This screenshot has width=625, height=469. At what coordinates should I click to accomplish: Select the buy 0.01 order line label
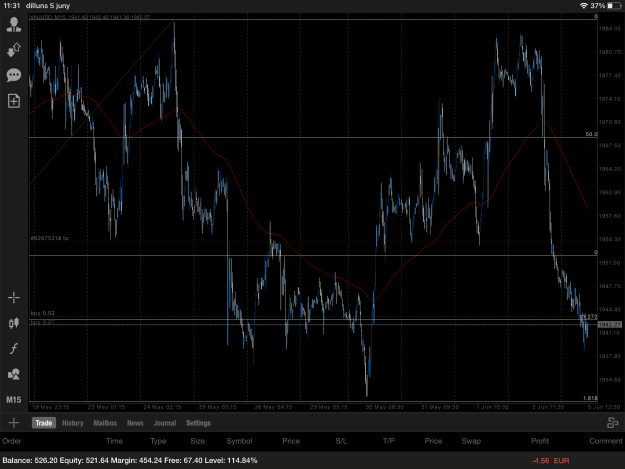point(42,322)
